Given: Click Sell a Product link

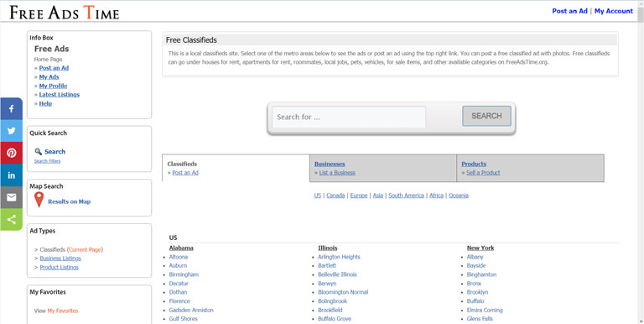Looking at the screenshot, I should (483, 173).
